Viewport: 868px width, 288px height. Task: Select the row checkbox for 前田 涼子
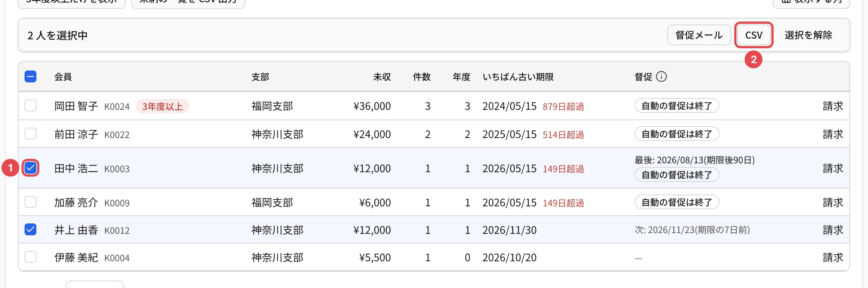tap(30, 134)
